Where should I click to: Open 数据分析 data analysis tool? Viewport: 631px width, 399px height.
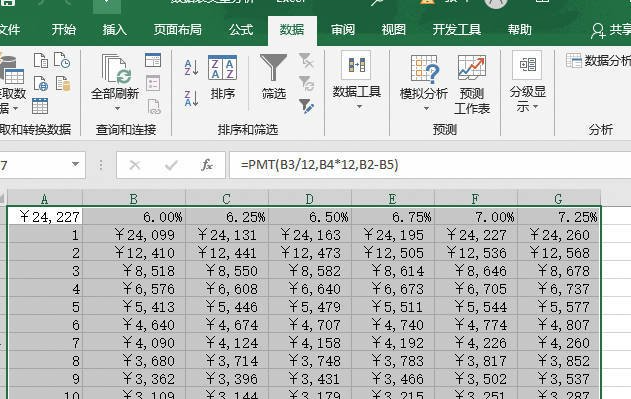click(598, 61)
